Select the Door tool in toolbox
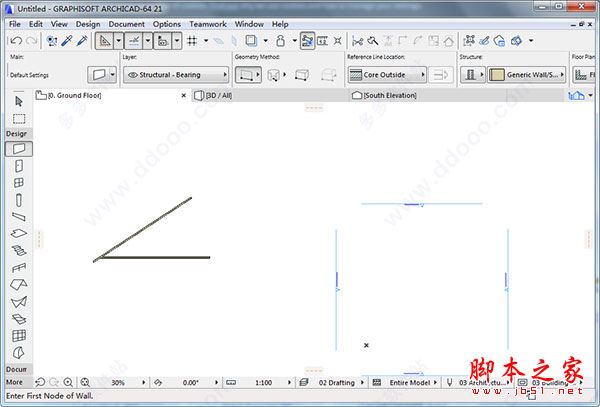 pos(19,166)
